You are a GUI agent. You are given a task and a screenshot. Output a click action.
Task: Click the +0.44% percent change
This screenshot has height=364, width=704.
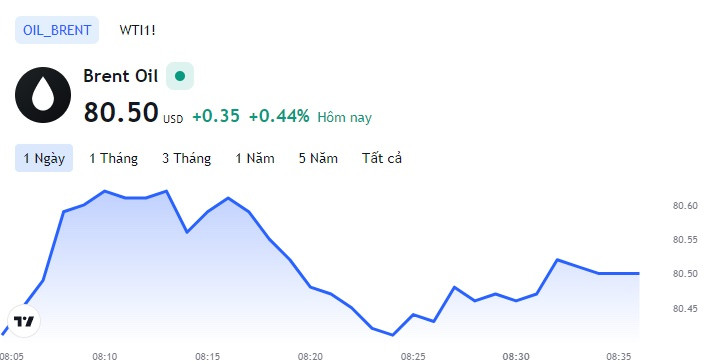tap(279, 116)
